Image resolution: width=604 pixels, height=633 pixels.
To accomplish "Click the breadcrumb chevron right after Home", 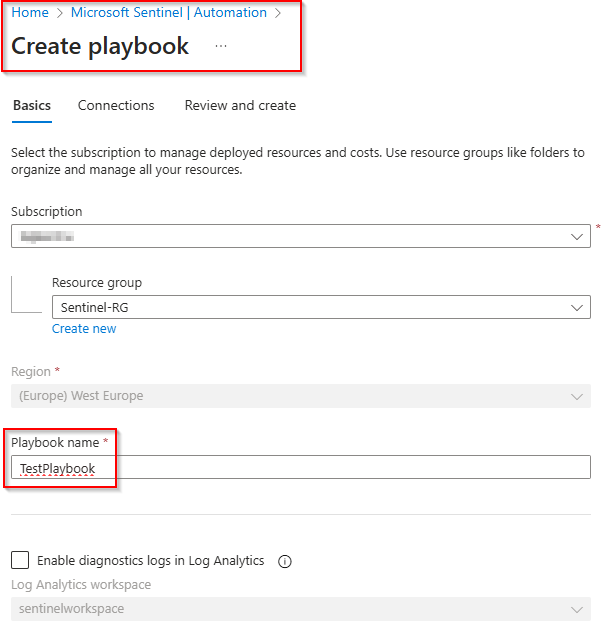I will 59,13.
